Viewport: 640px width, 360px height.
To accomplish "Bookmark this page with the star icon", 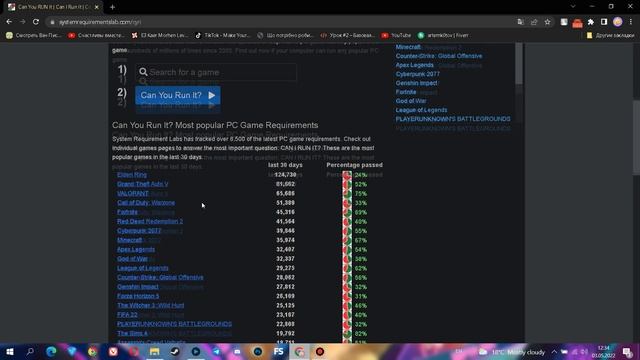I will [547, 22].
